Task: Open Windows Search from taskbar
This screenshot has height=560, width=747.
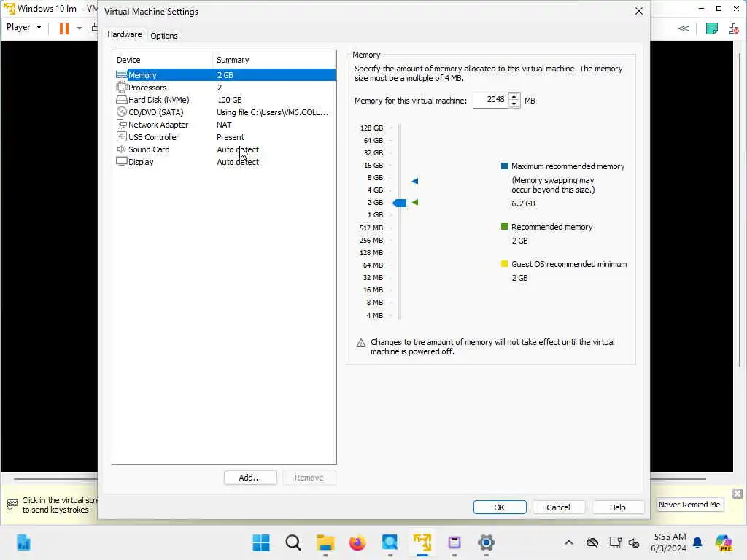Action: [x=293, y=542]
